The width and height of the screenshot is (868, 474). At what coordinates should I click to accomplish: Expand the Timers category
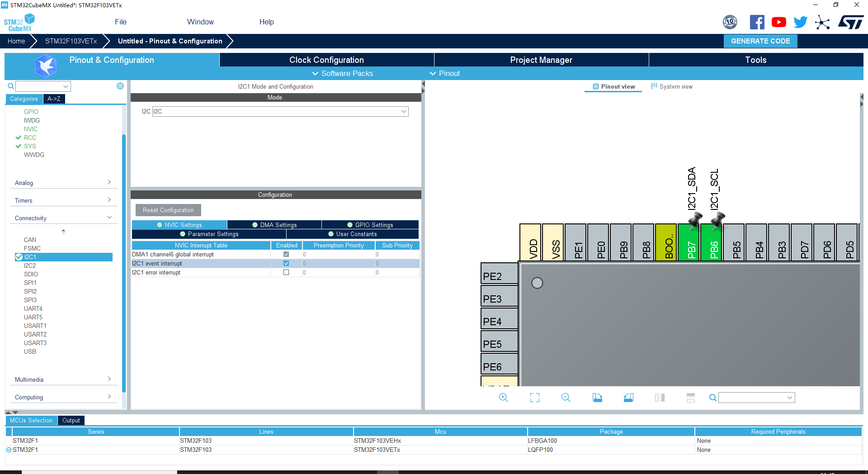point(63,200)
